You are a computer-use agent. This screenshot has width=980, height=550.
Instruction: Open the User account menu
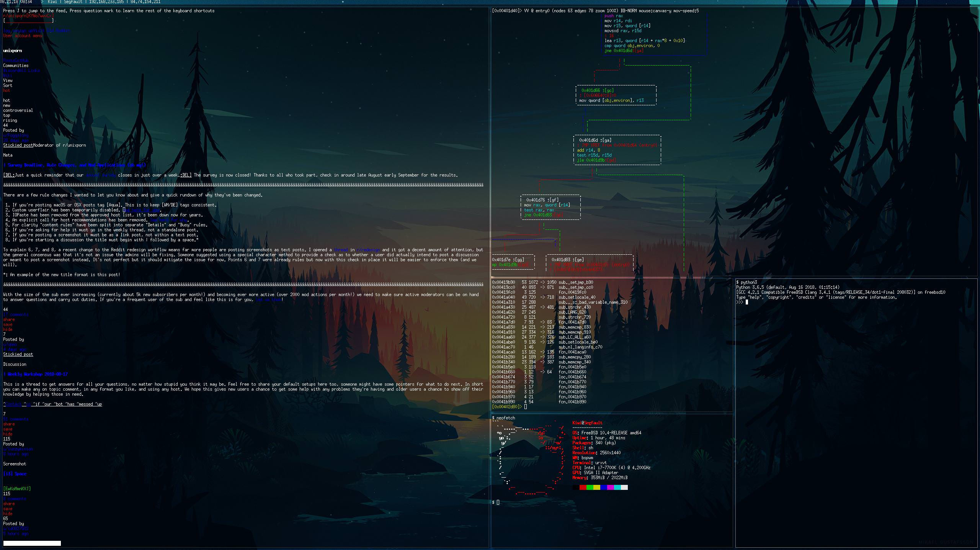23,36
